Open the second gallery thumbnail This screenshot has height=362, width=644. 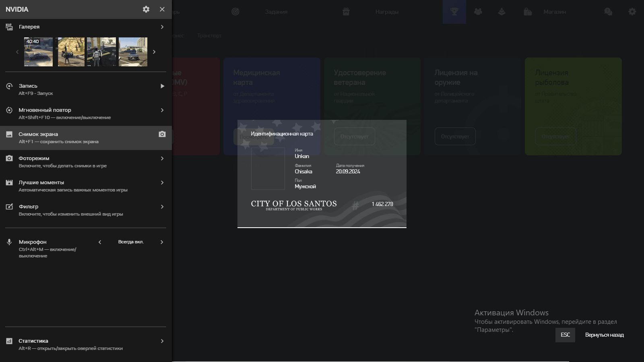70,52
